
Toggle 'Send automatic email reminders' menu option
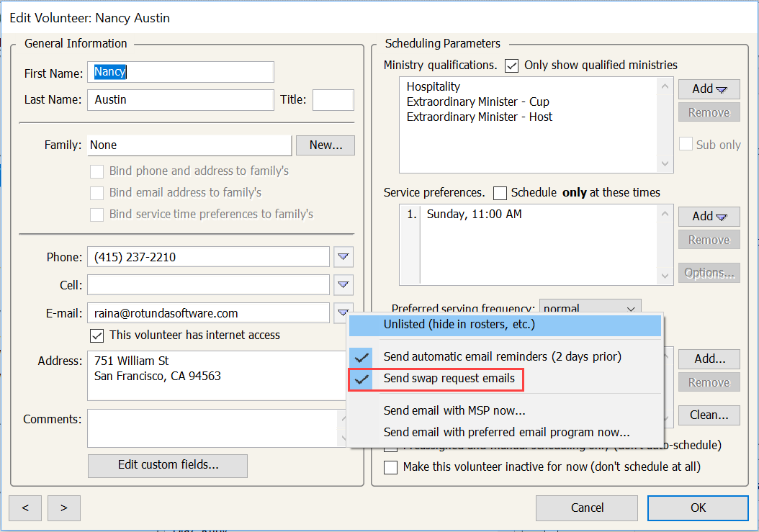pyautogui.click(x=501, y=356)
